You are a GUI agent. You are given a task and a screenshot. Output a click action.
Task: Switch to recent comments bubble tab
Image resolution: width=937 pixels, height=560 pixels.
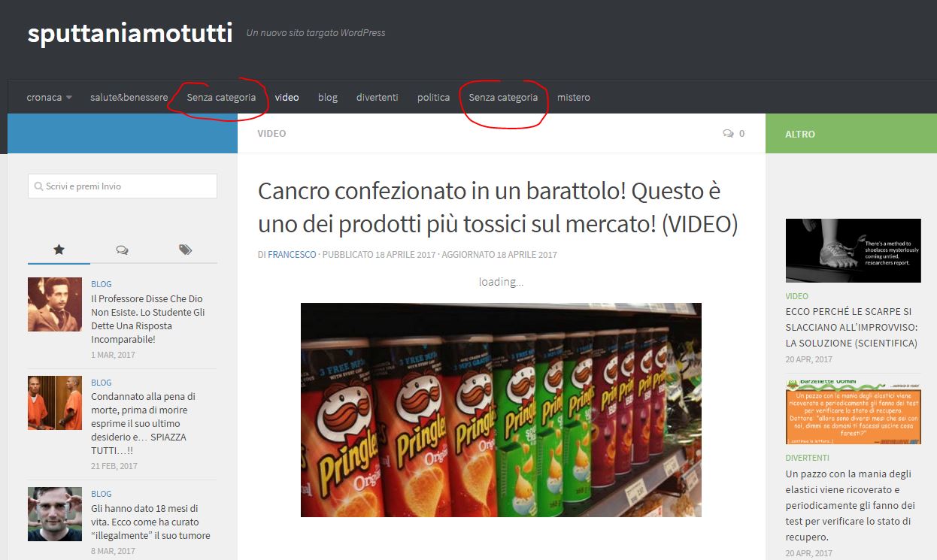(x=122, y=250)
